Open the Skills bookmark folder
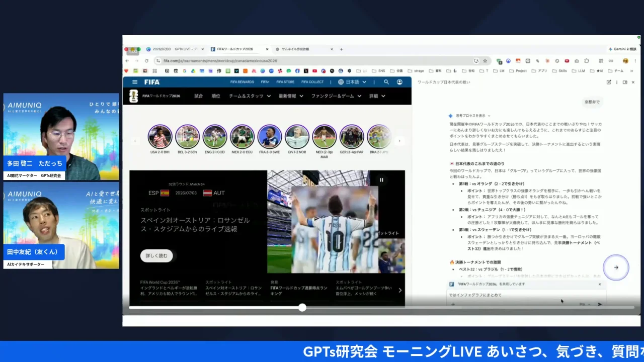The width and height of the screenshot is (644, 362). click(559, 71)
